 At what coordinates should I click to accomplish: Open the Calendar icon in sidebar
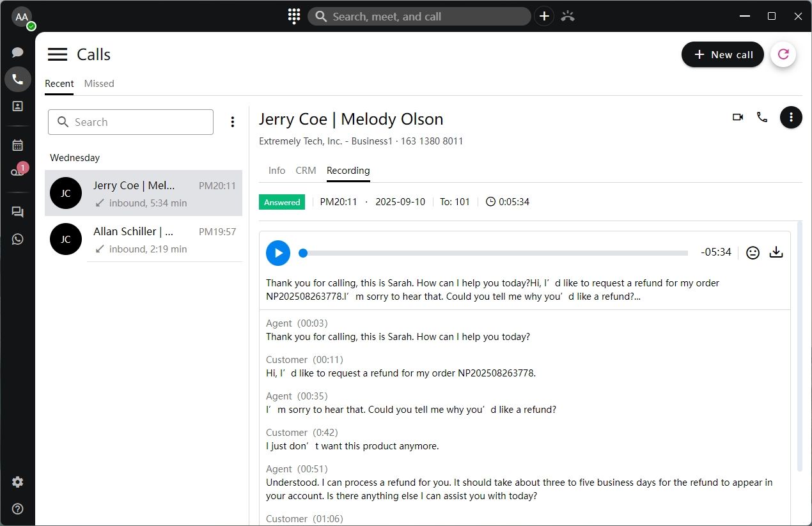click(18, 145)
